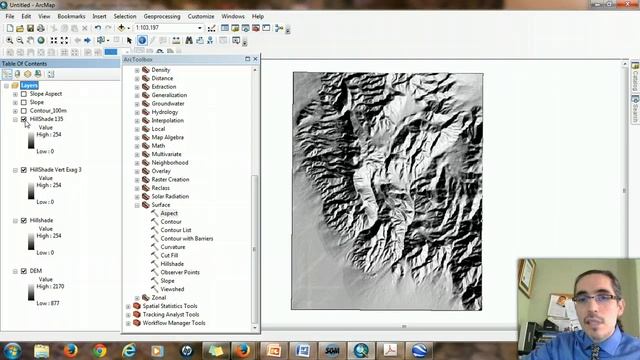The image size is (640, 360).
Task: Click the DEM grayscale color ramp
Action: pos(31,293)
